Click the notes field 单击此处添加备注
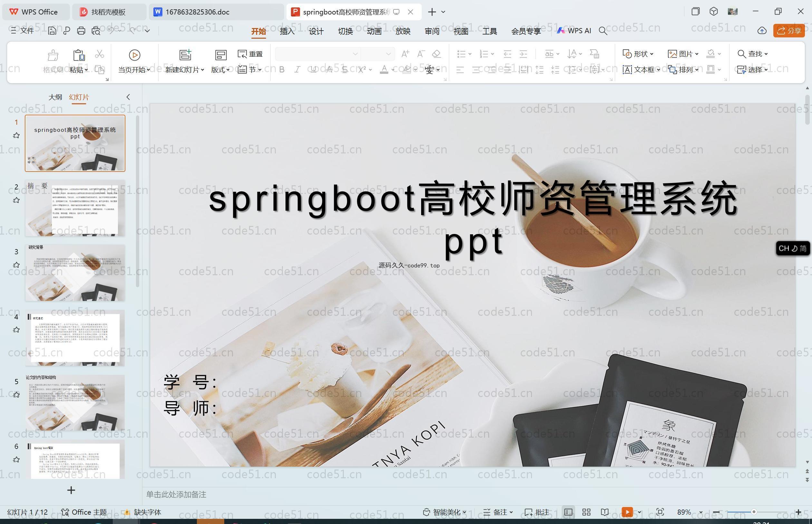The height and width of the screenshot is (524, 812). click(176, 494)
